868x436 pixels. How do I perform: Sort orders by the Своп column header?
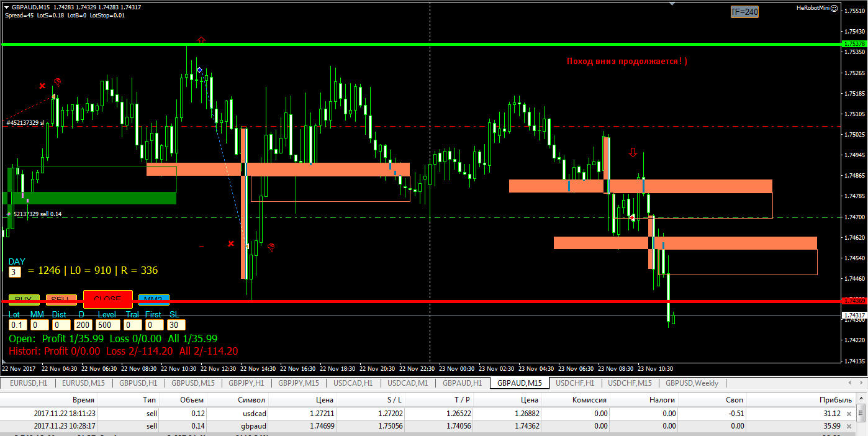click(x=712, y=399)
